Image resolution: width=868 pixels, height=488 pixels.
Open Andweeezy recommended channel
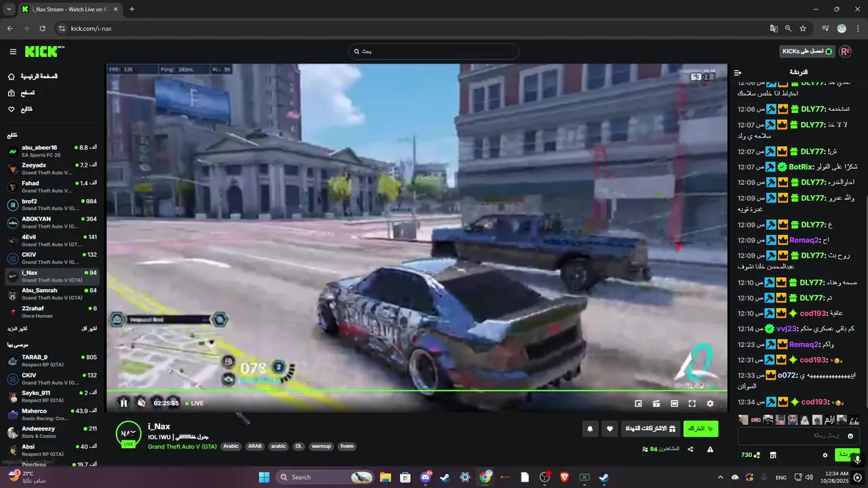[x=53, y=432]
